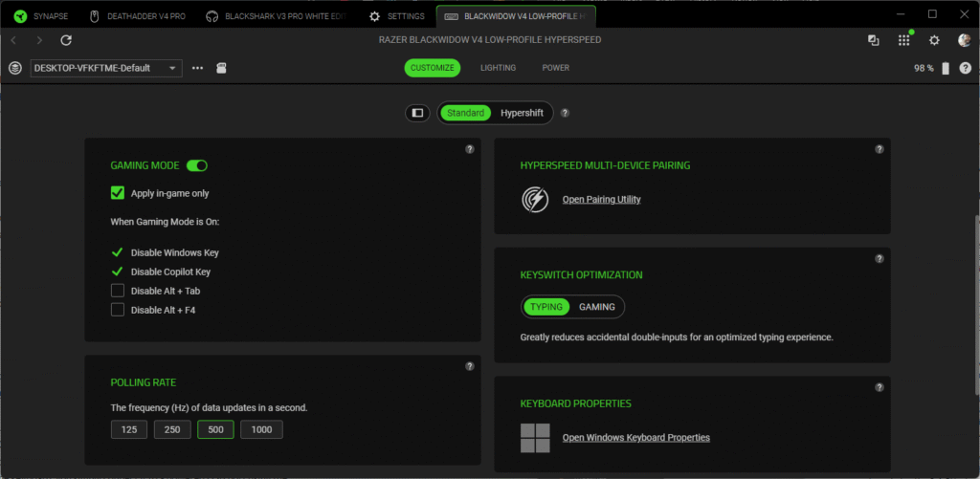980x479 pixels.
Task: Click the forward navigation arrow
Action: coord(39,40)
